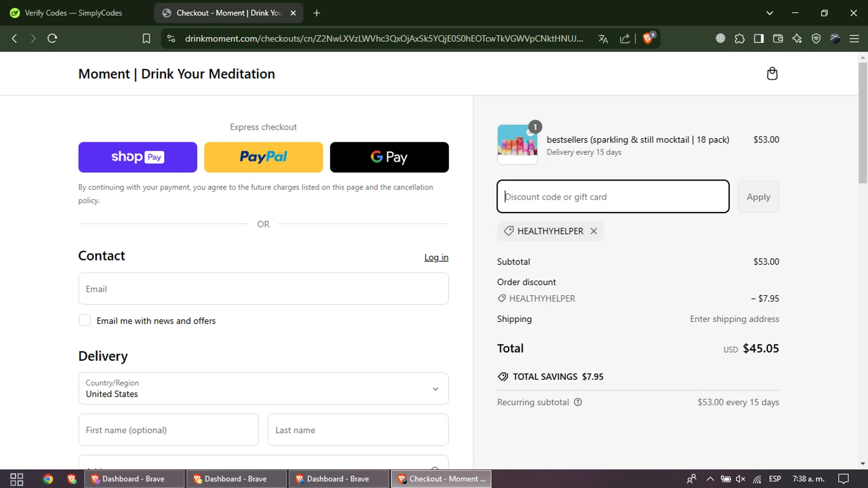Select the Checkout - Moment tab
868x488 pixels.
pyautogui.click(x=229, y=13)
